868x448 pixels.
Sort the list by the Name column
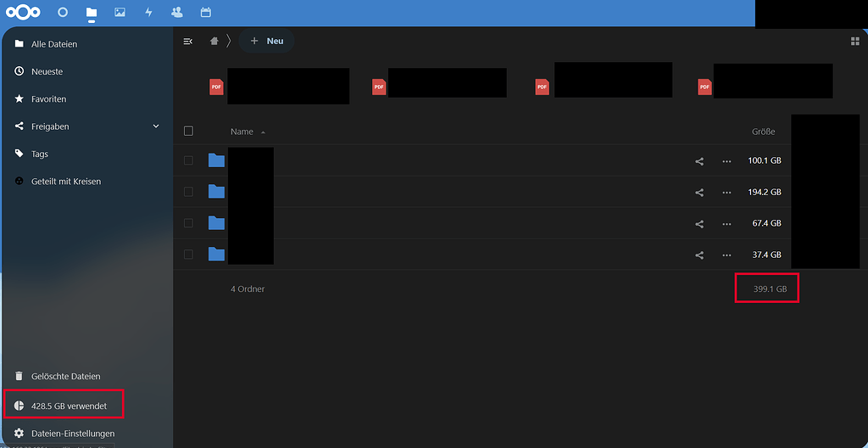pos(242,132)
